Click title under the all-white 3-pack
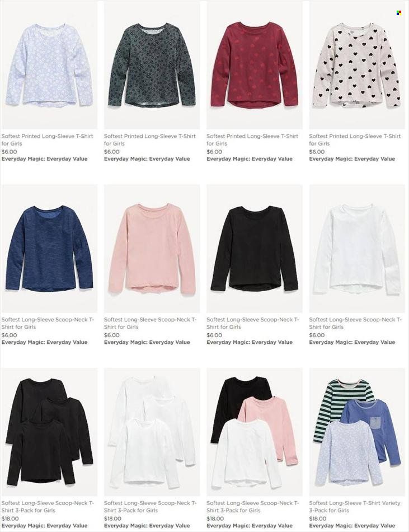Viewport: 409px width, 532px height. [150, 507]
